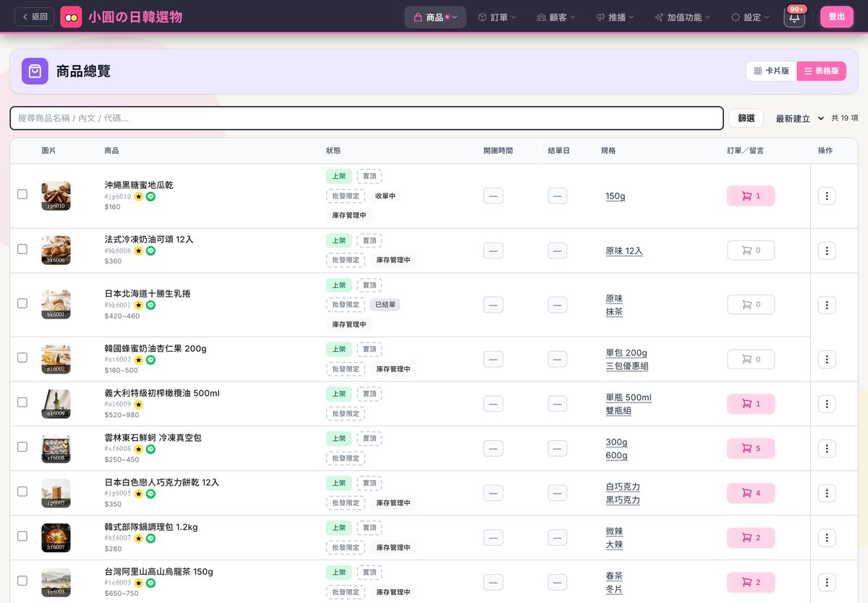Screen dimensions: 868x603
Task: Tick the checkbox for 義大利特級初榨橄欖油 500ml
Action: click(22, 402)
